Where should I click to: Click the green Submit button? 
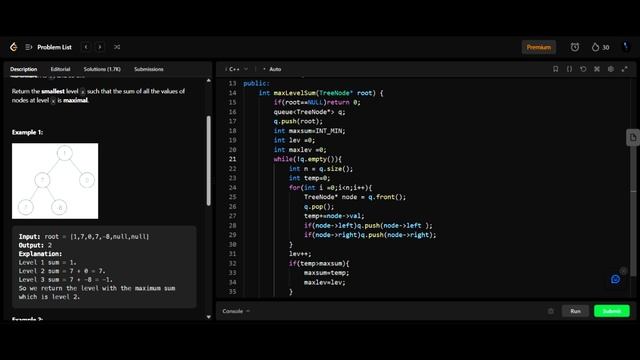pos(612,311)
